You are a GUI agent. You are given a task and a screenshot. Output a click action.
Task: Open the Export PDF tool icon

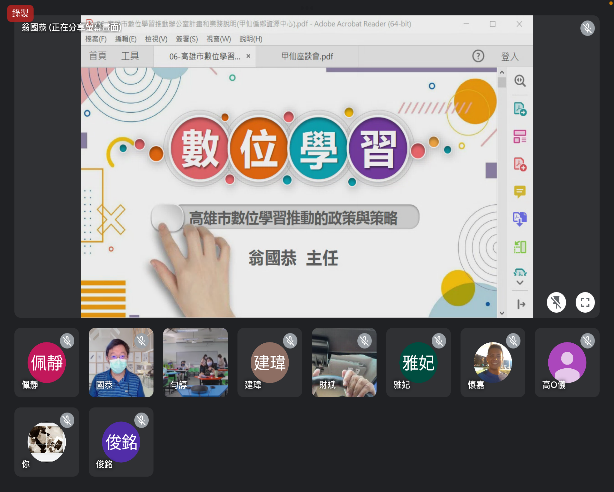520,109
